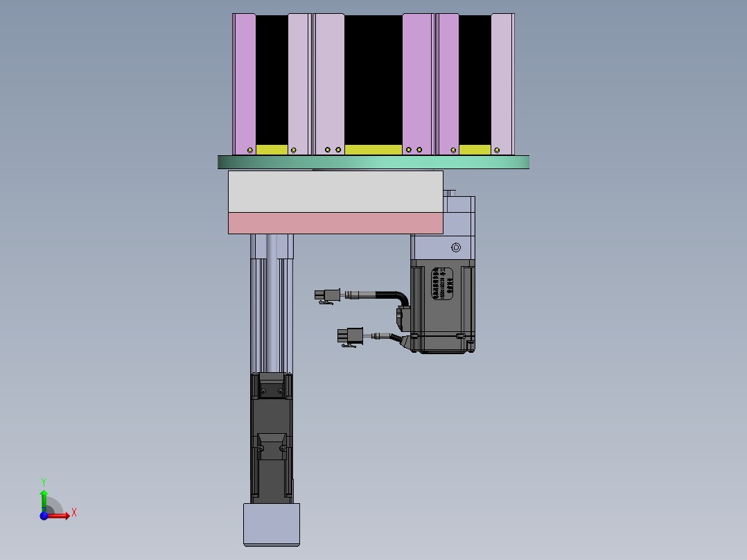Image resolution: width=747 pixels, height=560 pixels.
Task: Select the rightmost black panel
Action: coord(475,80)
